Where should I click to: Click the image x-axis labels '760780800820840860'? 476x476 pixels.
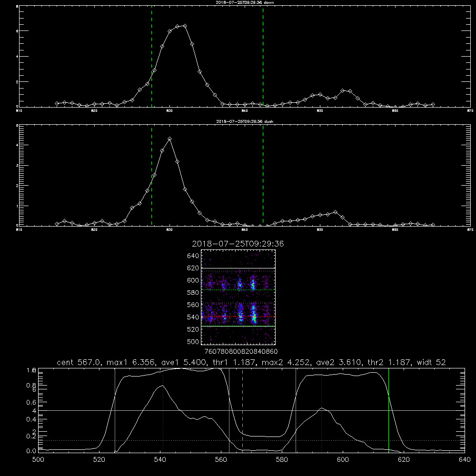[241, 352]
